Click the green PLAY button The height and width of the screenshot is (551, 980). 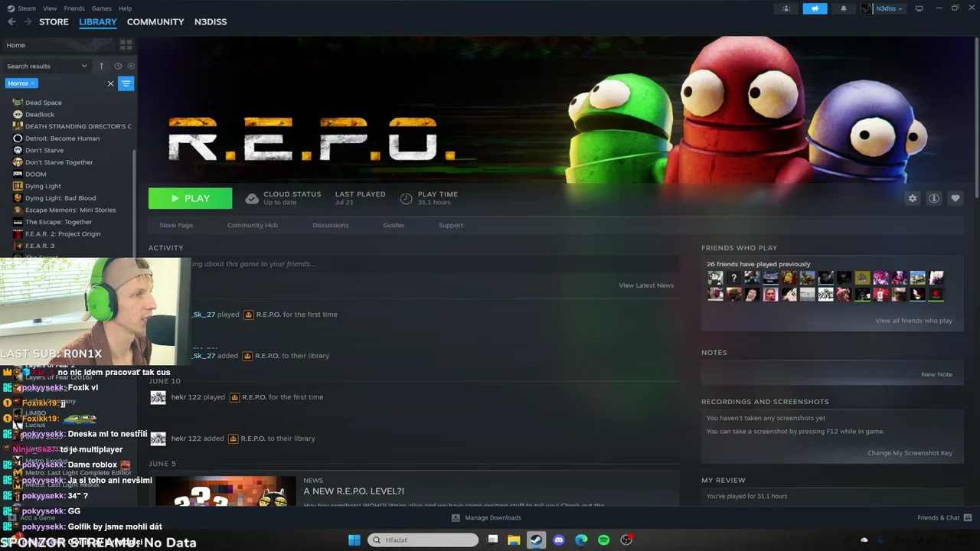(x=190, y=198)
